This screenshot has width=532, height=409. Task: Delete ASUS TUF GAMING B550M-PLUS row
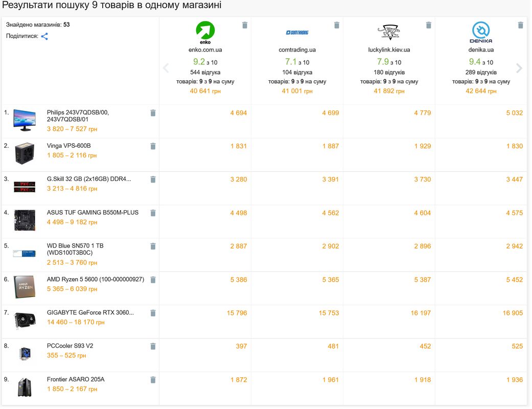(x=153, y=213)
